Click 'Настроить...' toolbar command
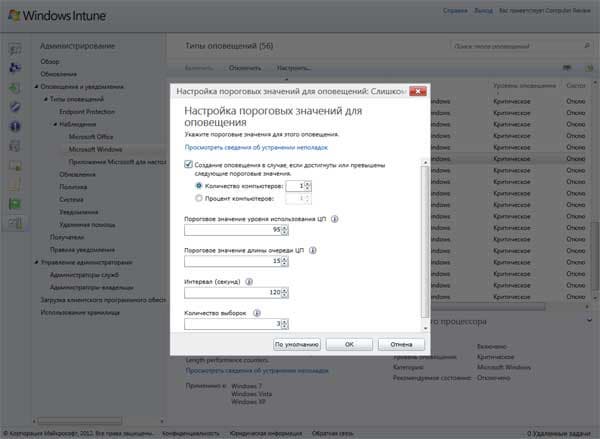This screenshot has height=439, width=600. [x=294, y=68]
